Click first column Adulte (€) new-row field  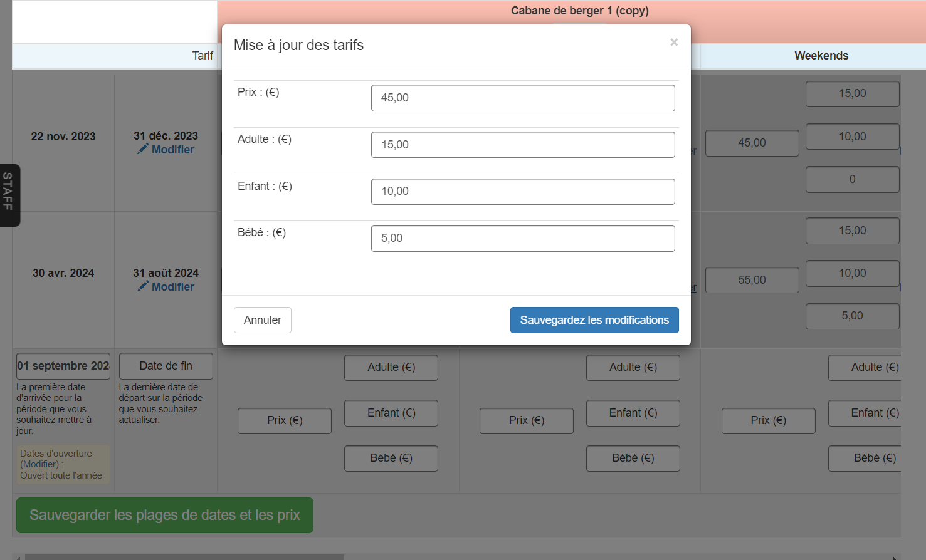pyautogui.click(x=391, y=367)
